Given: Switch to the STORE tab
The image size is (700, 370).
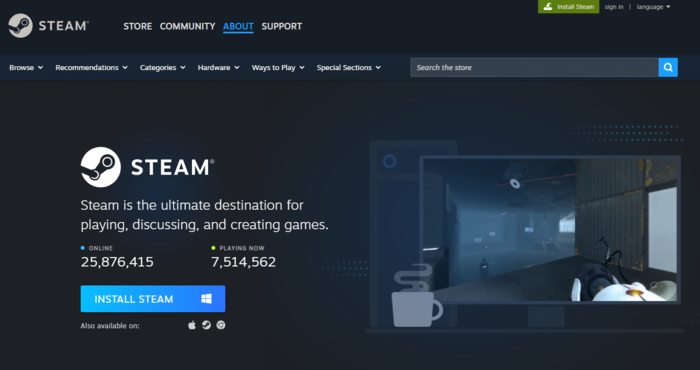Looking at the screenshot, I should pyautogui.click(x=138, y=26).
